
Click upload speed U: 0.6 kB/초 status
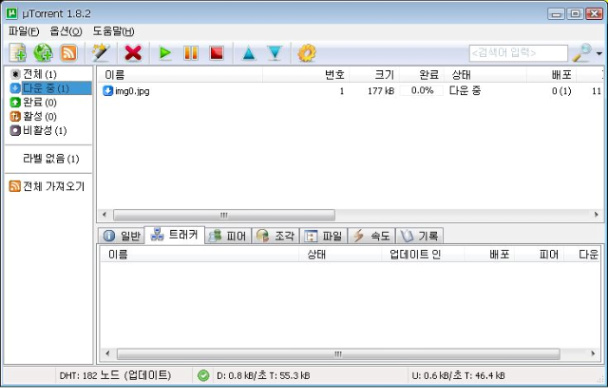pyautogui.click(x=458, y=376)
